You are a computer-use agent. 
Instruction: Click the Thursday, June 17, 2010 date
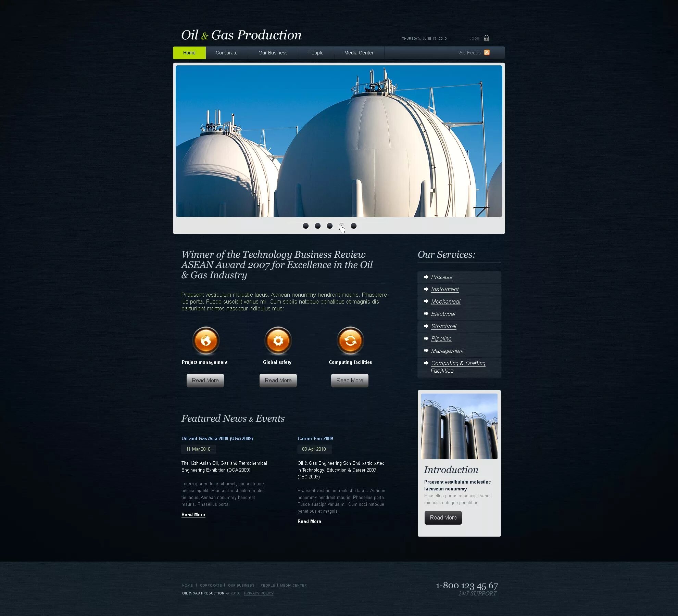[x=424, y=39]
